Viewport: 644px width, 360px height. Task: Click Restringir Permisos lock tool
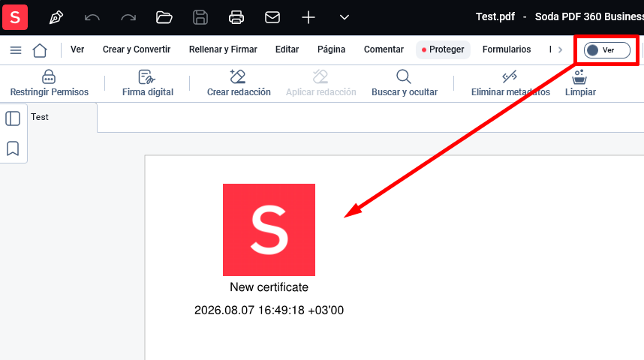coord(50,83)
